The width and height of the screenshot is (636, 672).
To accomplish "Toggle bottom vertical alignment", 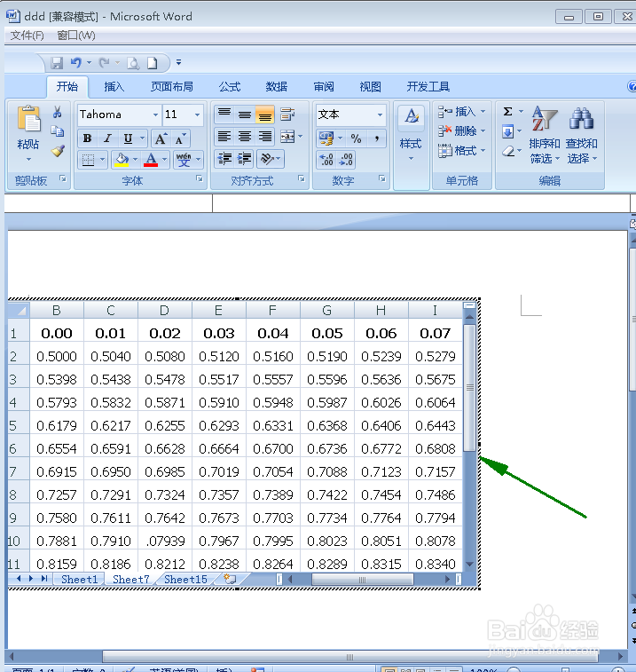I will (x=264, y=114).
